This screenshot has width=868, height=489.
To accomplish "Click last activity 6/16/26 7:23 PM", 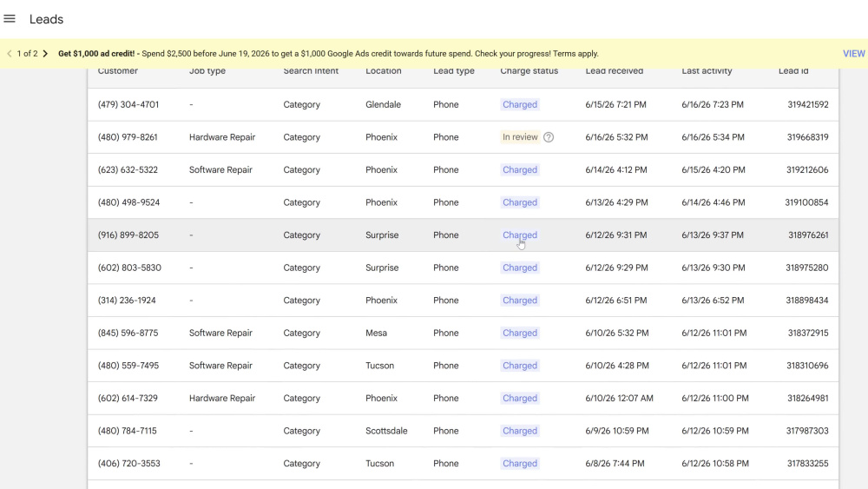I will coord(713,105).
